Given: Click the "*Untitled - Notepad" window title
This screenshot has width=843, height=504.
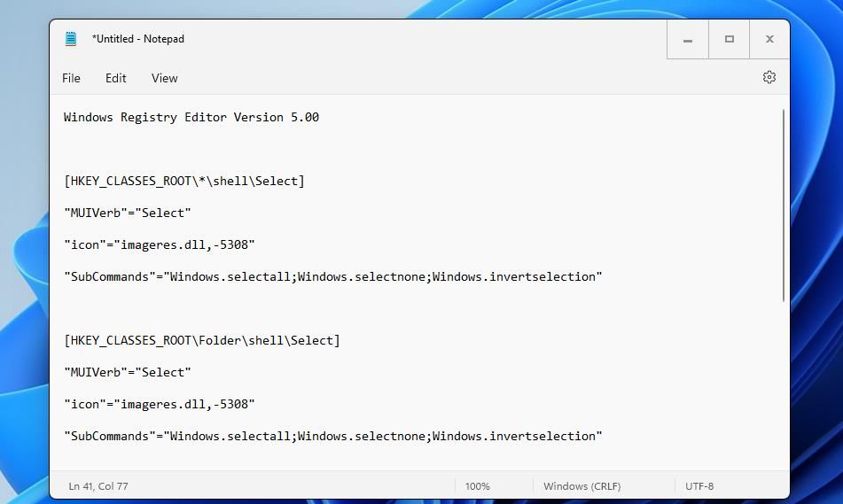Looking at the screenshot, I should [x=138, y=39].
